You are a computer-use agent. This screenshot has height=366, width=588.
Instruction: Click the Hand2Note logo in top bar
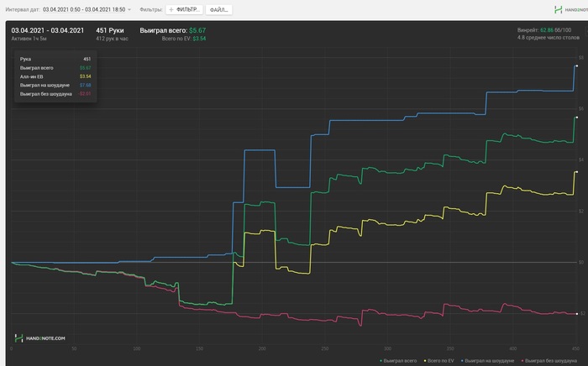click(570, 10)
